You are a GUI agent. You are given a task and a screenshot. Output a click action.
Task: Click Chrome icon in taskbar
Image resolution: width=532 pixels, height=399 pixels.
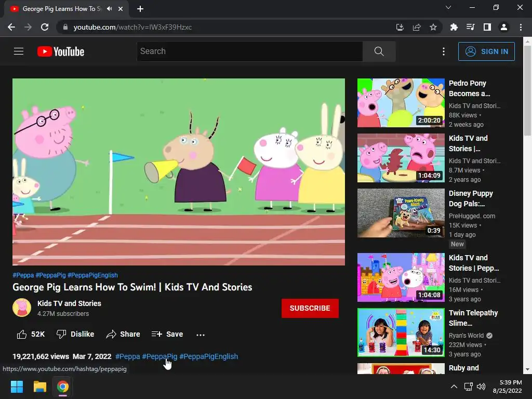tap(62, 387)
